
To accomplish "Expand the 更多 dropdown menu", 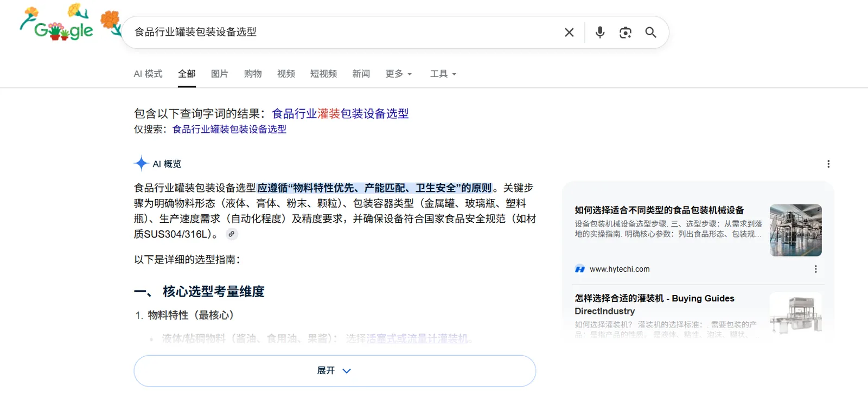I will (x=399, y=74).
